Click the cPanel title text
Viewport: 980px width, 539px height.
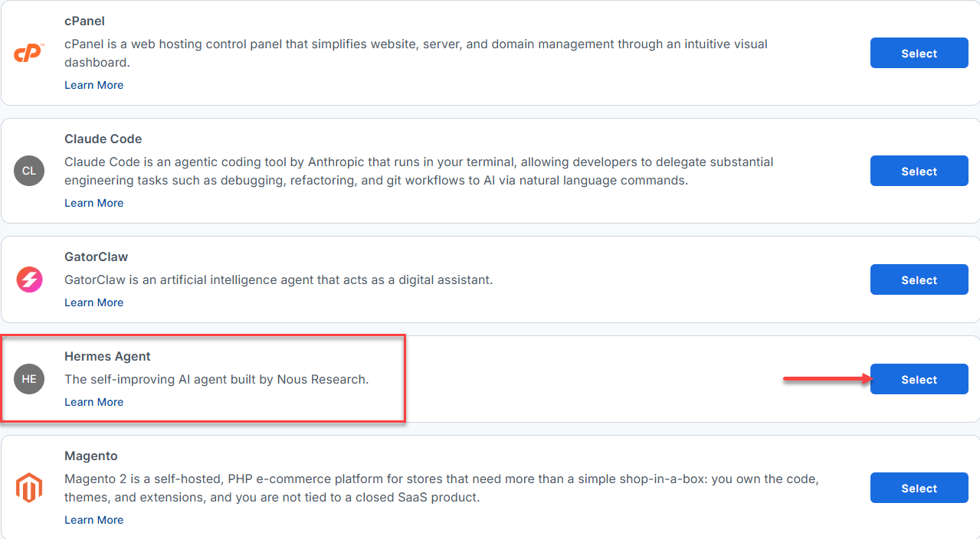click(x=84, y=21)
